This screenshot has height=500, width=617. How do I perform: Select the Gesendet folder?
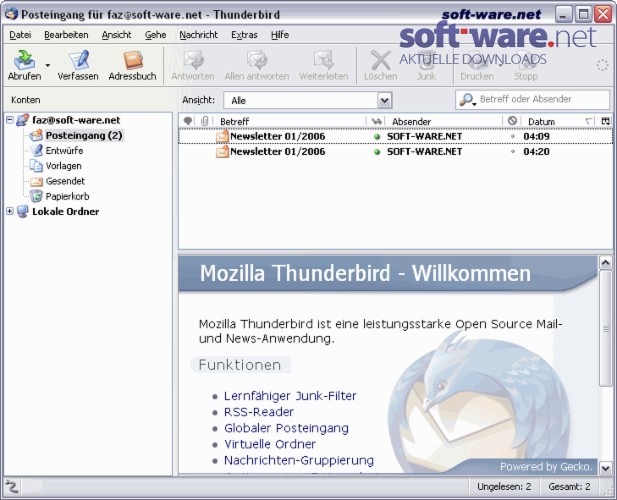65,181
